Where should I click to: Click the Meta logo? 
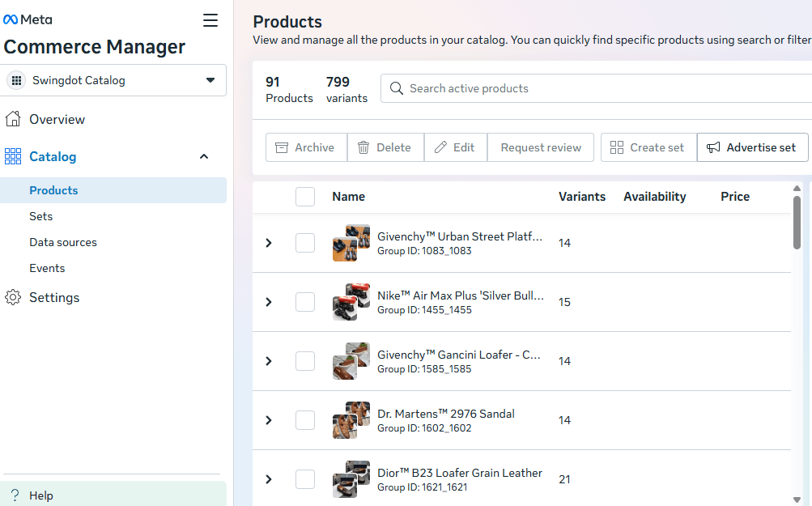click(28, 19)
